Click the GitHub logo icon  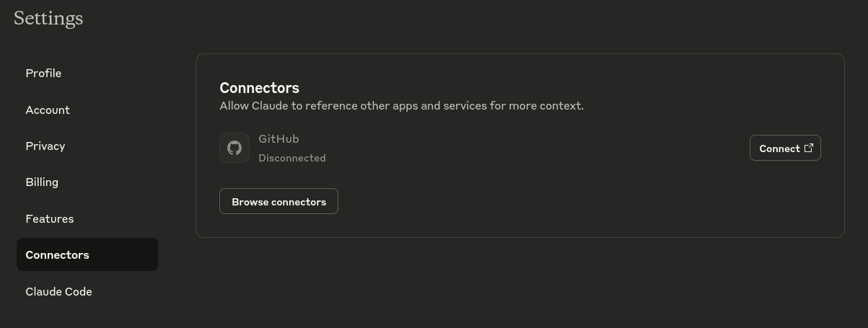(x=234, y=148)
